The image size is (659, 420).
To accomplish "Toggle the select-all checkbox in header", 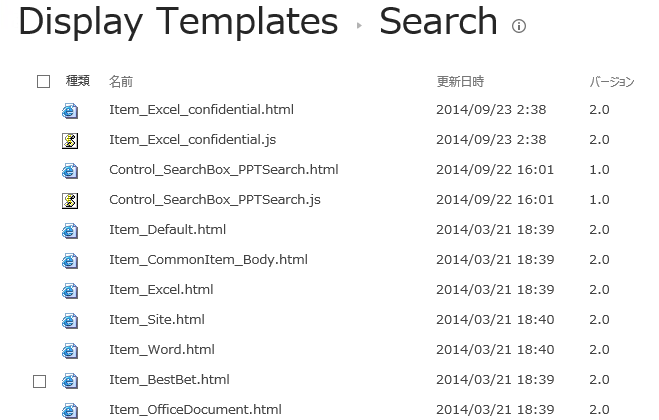I will coord(43,82).
